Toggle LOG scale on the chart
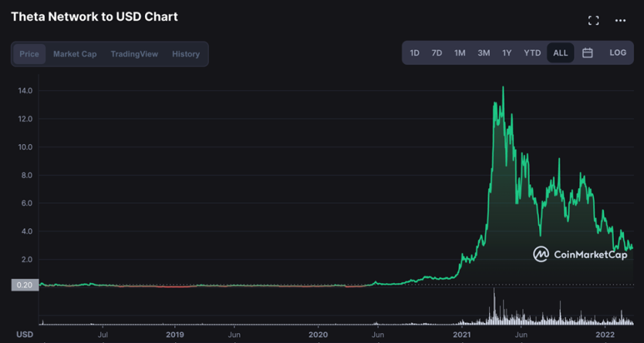This screenshot has height=343, width=644. tap(618, 53)
